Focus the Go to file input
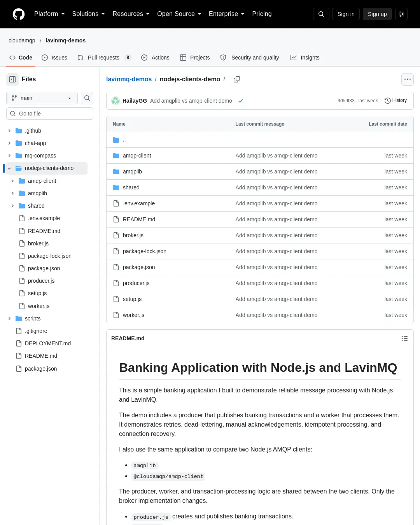 tap(50, 114)
